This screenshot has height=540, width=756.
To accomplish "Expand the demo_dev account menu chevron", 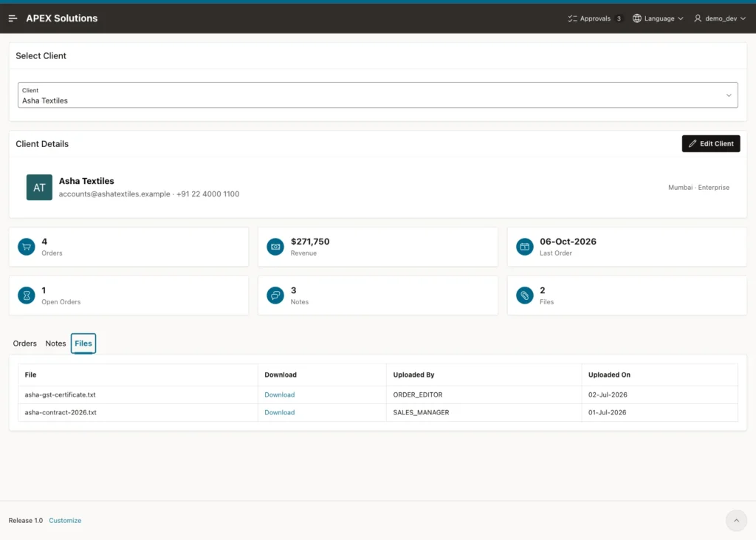I will click(x=743, y=18).
